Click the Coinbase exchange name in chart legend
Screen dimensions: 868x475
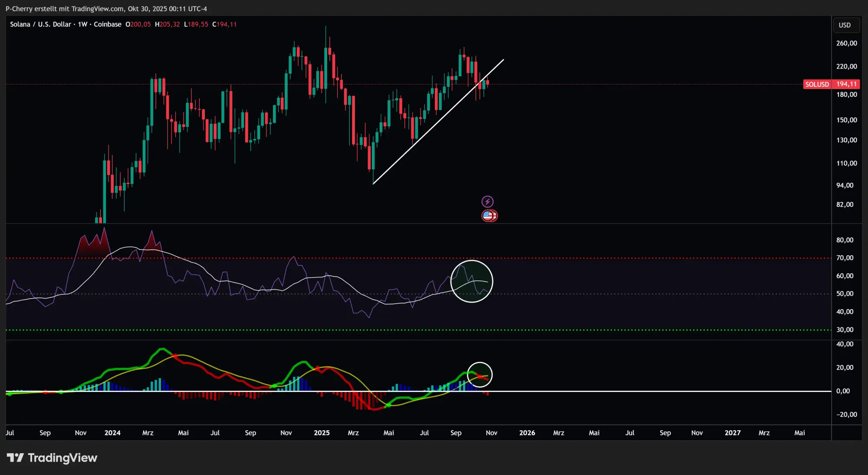click(x=107, y=24)
